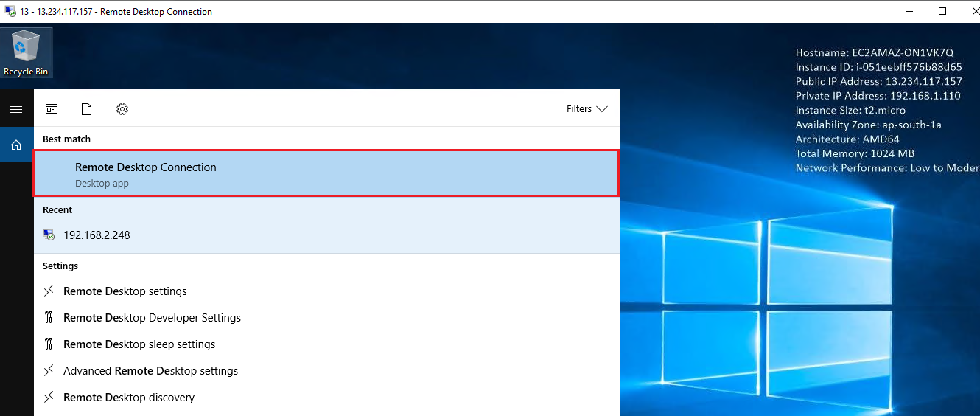Click the 'Settings' section heading
The width and height of the screenshot is (980, 416).
click(60, 266)
